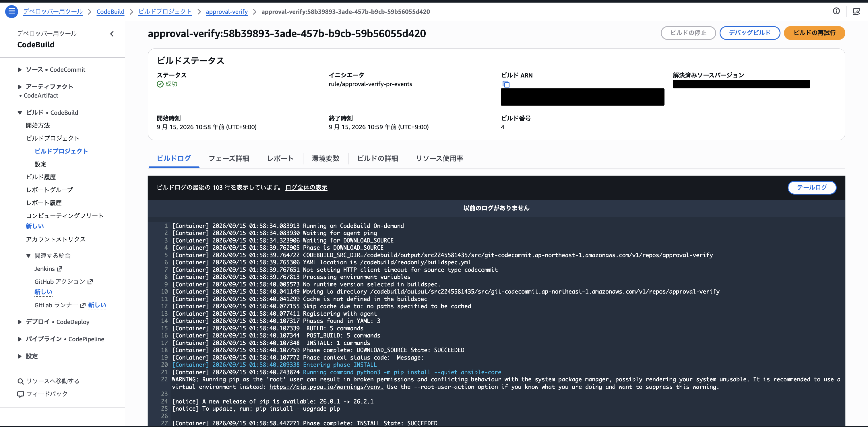
Task: Switch to the フェーズ詳細 tab
Action: (229, 158)
